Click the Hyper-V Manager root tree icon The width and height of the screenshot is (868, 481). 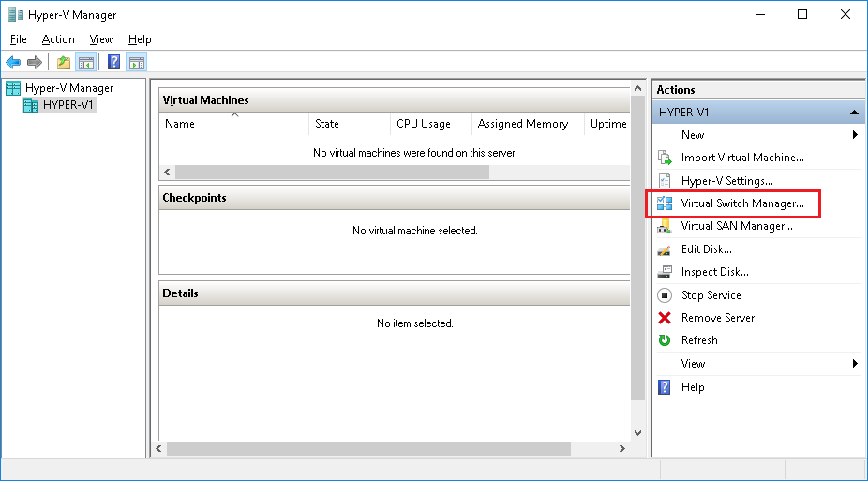(x=13, y=88)
